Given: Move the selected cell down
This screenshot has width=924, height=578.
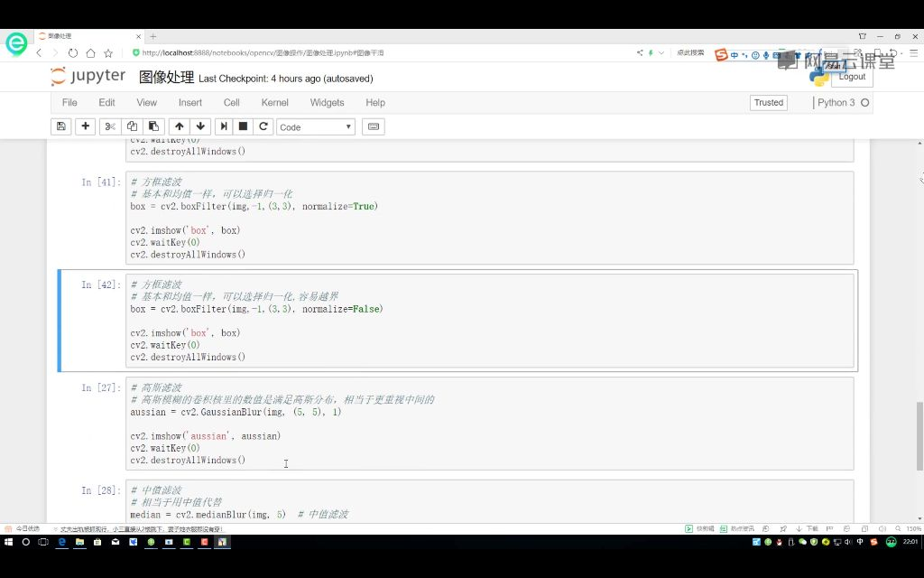Looking at the screenshot, I should [x=200, y=126].
